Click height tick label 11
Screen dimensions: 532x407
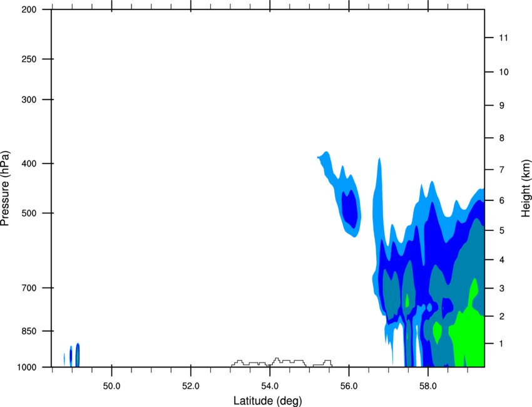coord(504,38)
